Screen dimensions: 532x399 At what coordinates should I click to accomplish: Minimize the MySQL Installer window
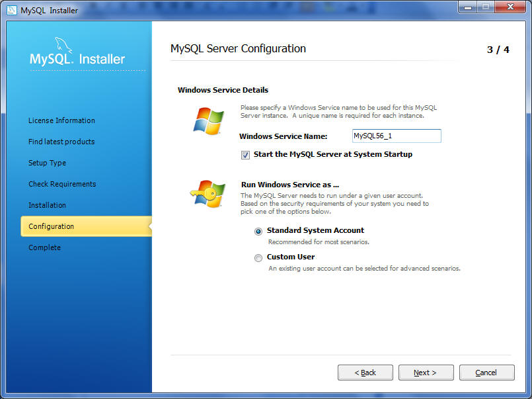[x=468, y=7]
